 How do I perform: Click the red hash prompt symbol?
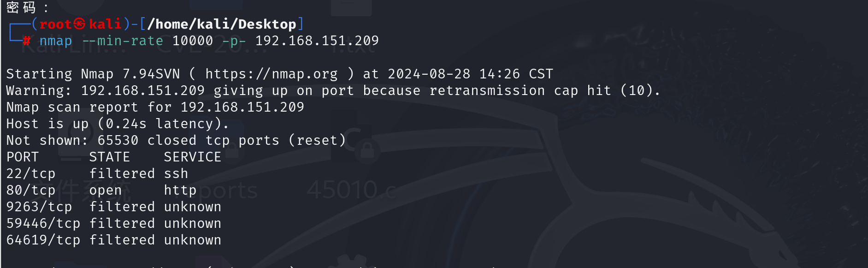[x=27, y=41]
